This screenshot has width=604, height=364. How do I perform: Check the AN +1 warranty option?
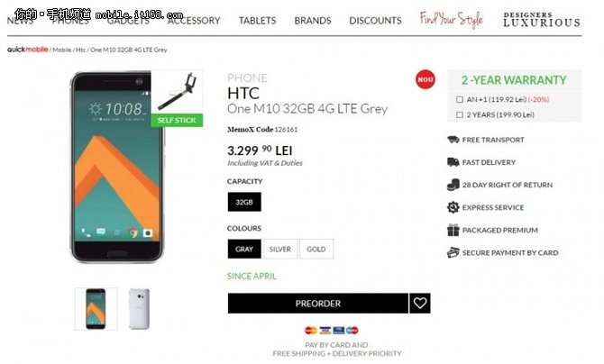tap(460, 99)
